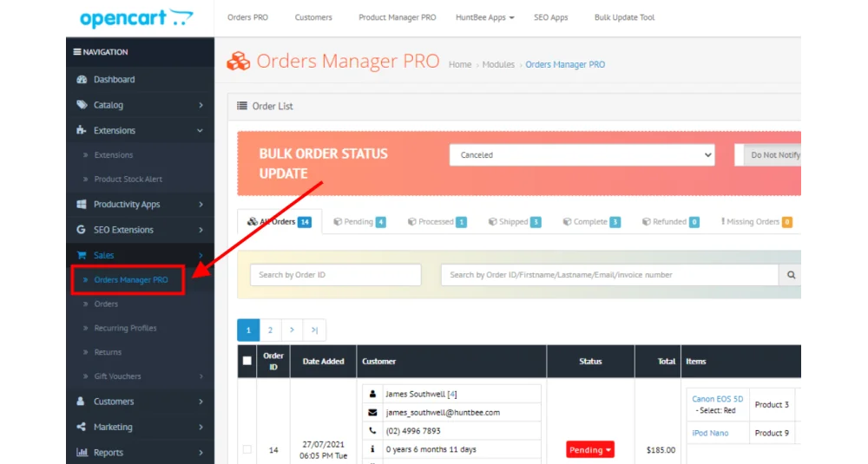Viewport: 868px width, 464px height.
Task: Expand the Marketing sidebar menu
Action: (140, 427)
